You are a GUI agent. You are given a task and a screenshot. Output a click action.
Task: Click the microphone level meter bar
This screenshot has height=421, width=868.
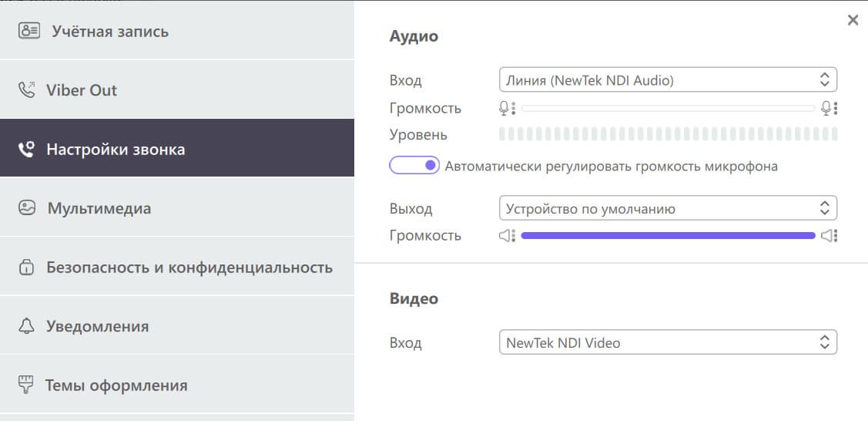668,134
